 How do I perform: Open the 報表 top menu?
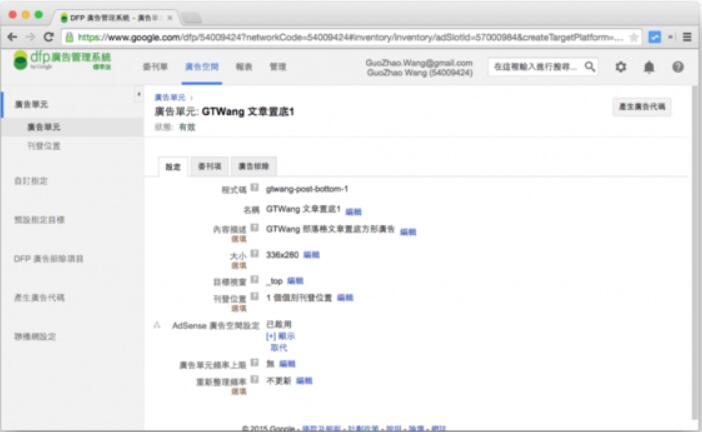243,66
